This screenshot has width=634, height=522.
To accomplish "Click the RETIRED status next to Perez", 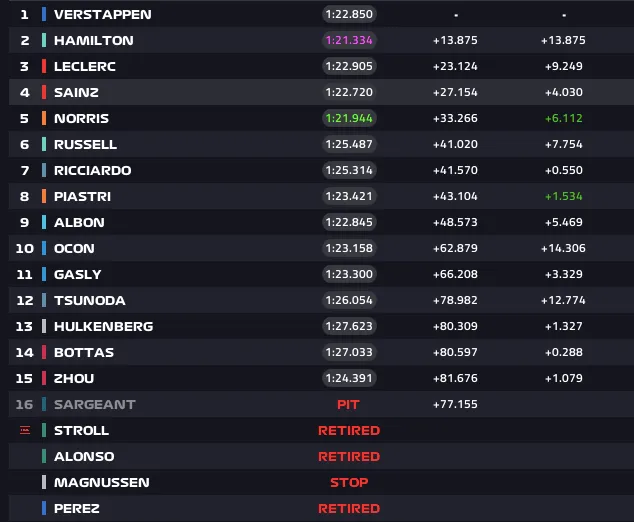I will [x=349, y=508].
